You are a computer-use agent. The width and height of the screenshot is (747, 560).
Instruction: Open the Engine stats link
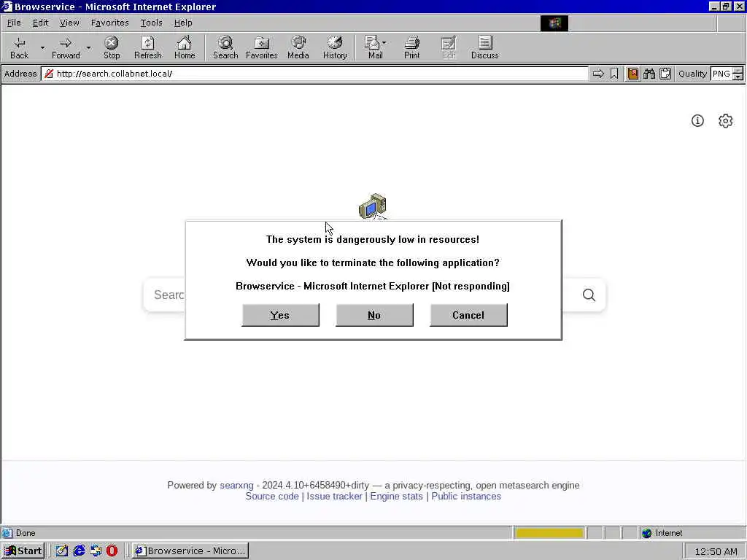[x=396, y=496]
